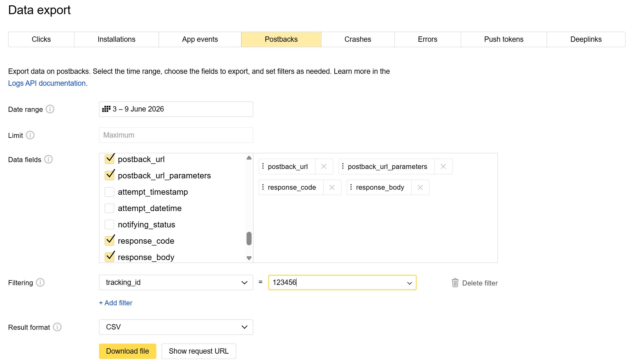
Task: Select the Postbacks tab
Action: pos(281,39)
